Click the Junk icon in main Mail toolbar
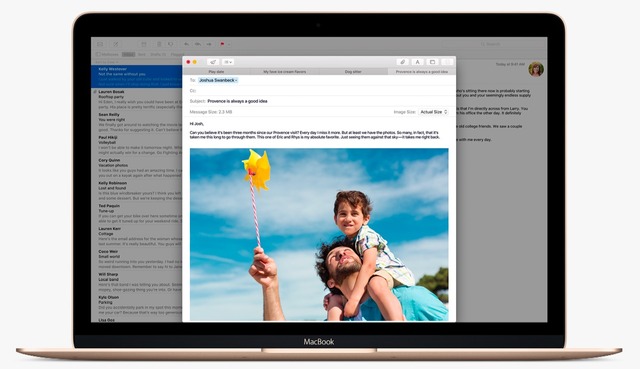Screen dimensions: 640x369 coord(170,44)
